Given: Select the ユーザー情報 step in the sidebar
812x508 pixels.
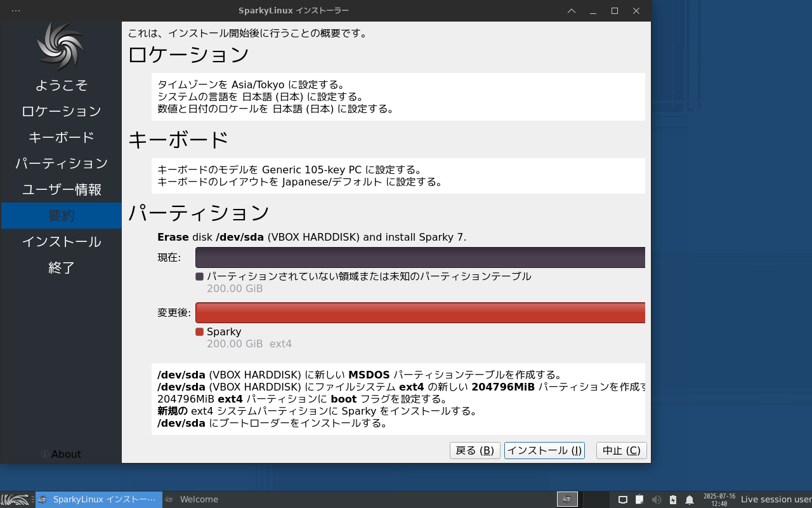Looking at the screenshot, I should point(62,189).
